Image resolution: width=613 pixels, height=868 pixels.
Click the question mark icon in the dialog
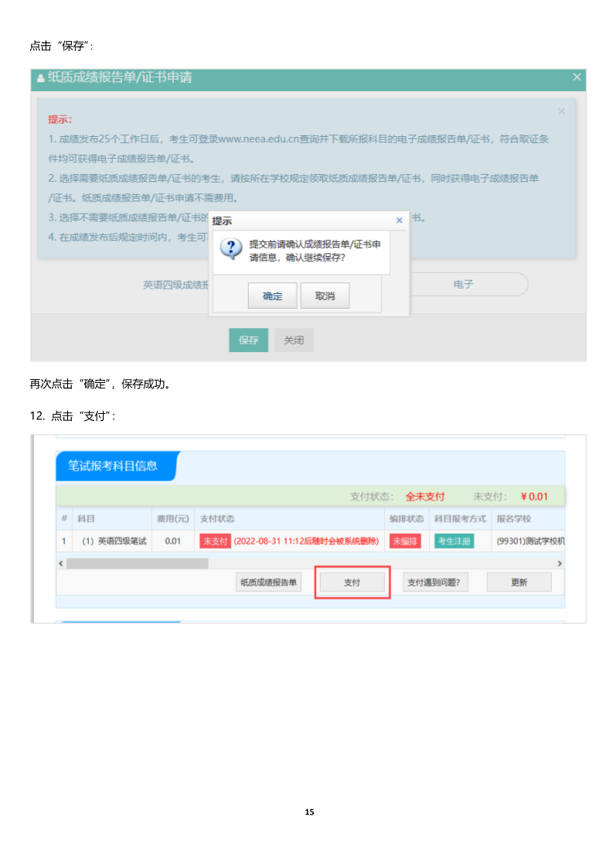pyautogui.click(x=231, y=248)
